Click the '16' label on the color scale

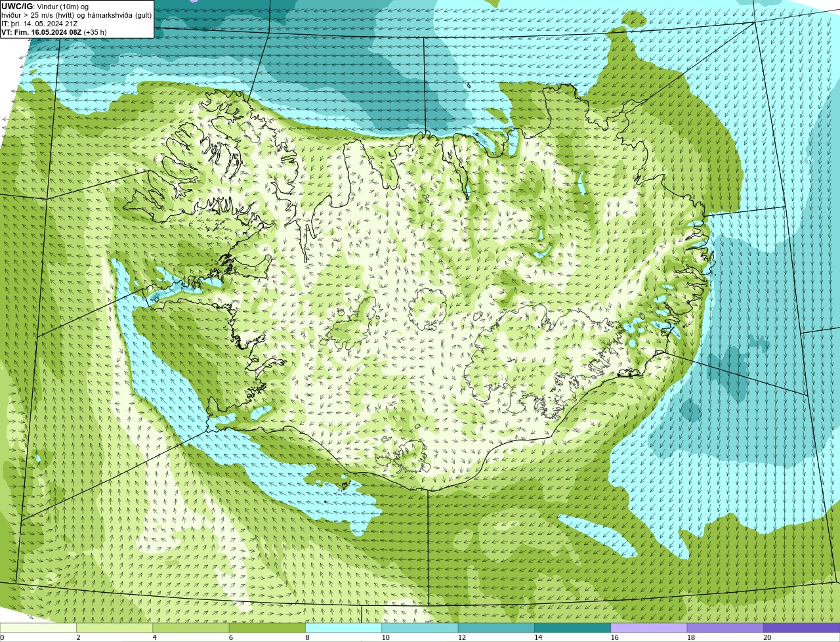coord(614,637)
